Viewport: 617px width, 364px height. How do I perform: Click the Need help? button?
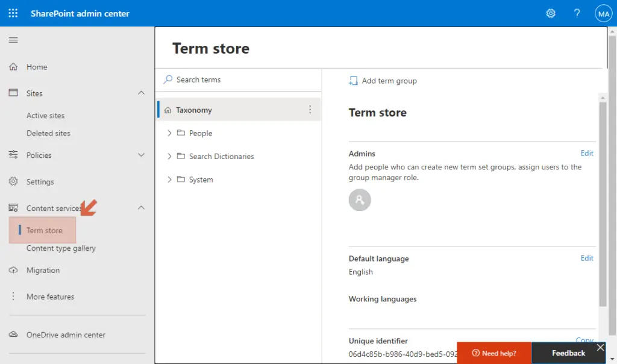click(x=494, y=353)
